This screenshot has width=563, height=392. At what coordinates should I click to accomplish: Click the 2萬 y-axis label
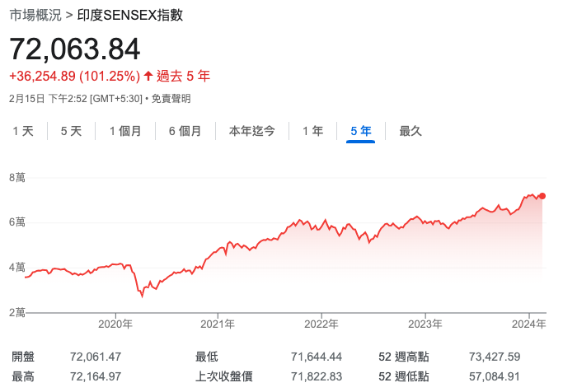tap(17, 312)
